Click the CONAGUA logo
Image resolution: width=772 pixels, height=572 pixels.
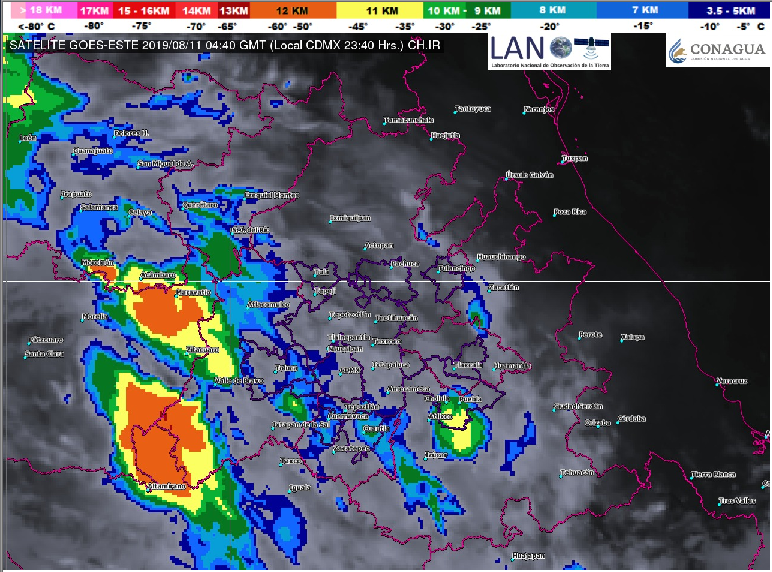point(718,50)
